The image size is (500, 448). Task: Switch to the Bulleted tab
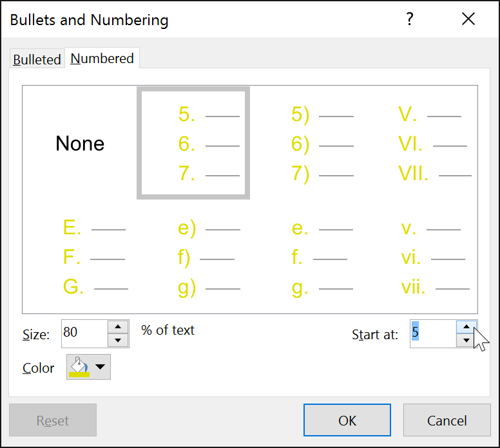pos(37,59)
